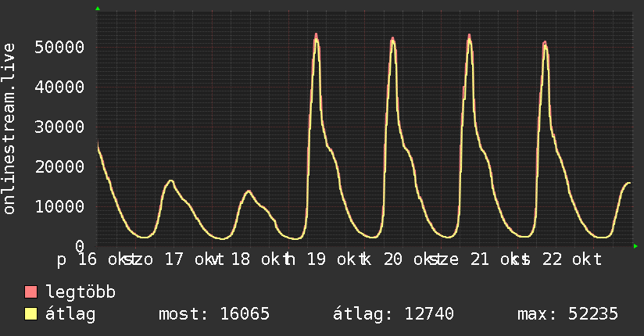Click the átlag: 12740 statistic

coord(393,314)
